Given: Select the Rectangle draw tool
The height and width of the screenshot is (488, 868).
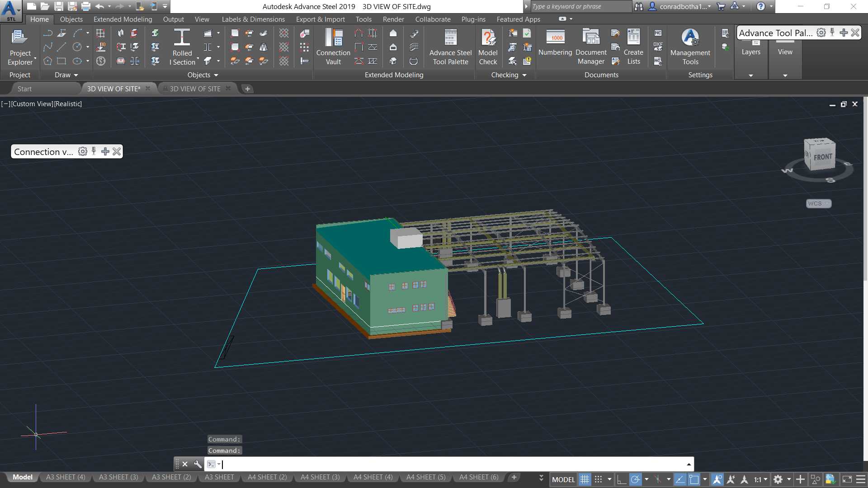Looking at the screenshot, I should (61, 61).
